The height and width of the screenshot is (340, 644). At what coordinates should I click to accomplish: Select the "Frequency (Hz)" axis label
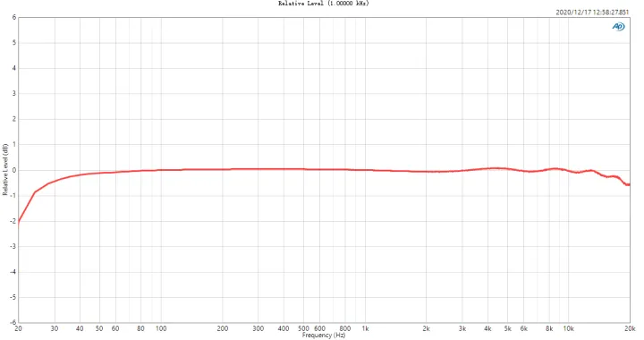click(324, 336)
